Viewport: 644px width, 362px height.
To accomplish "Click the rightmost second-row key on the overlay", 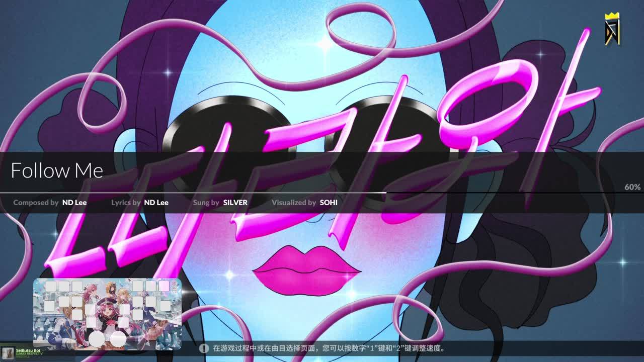I will [x=165, y=306].
